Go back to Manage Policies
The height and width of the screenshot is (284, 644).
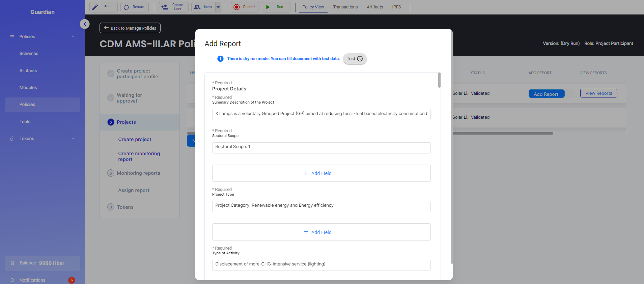(x=130, y=28)
